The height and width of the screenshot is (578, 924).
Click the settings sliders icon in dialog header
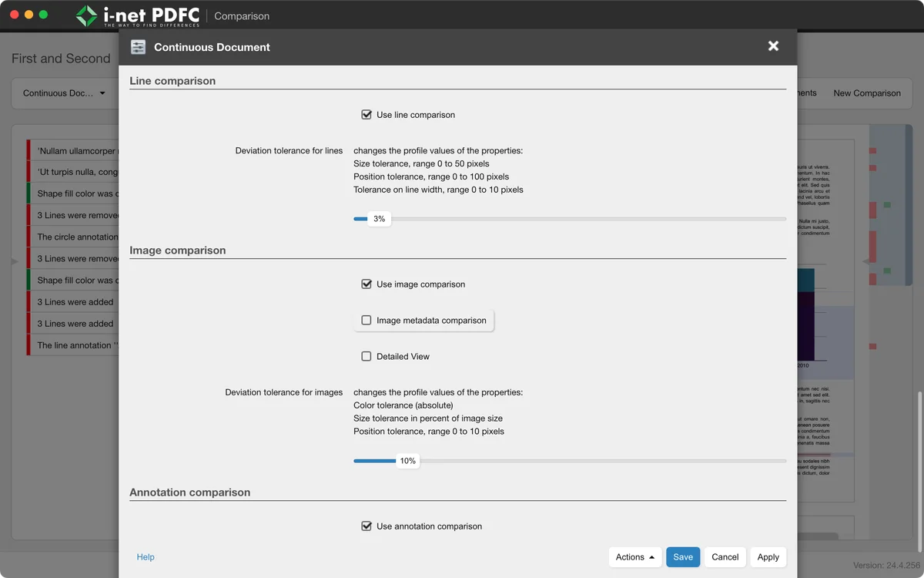click(138, 47)
